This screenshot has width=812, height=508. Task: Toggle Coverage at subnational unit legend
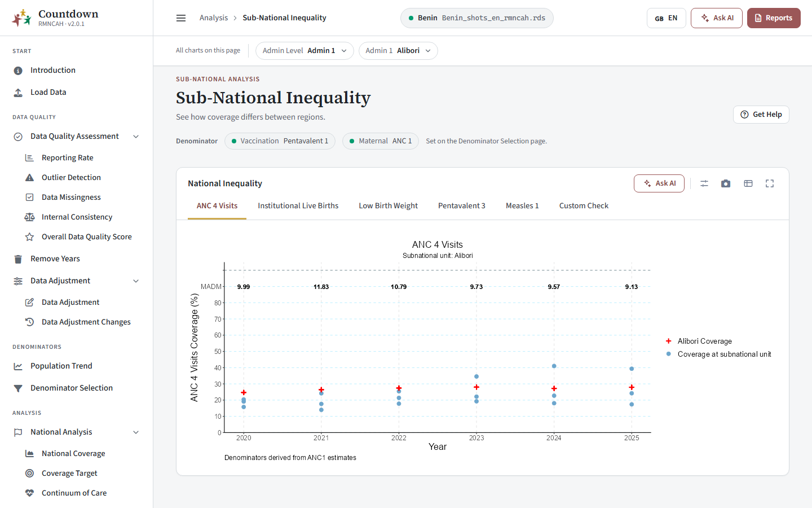coord(718,354)
